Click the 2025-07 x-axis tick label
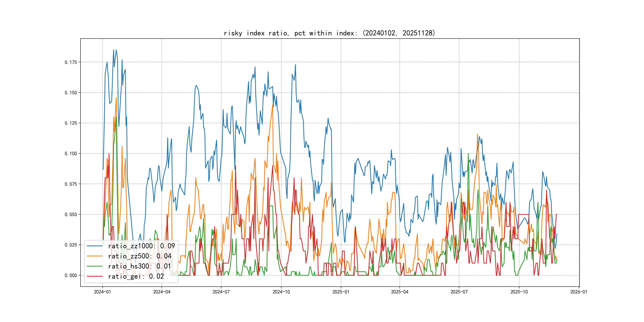Screen dimensions: 644x322 459,292
